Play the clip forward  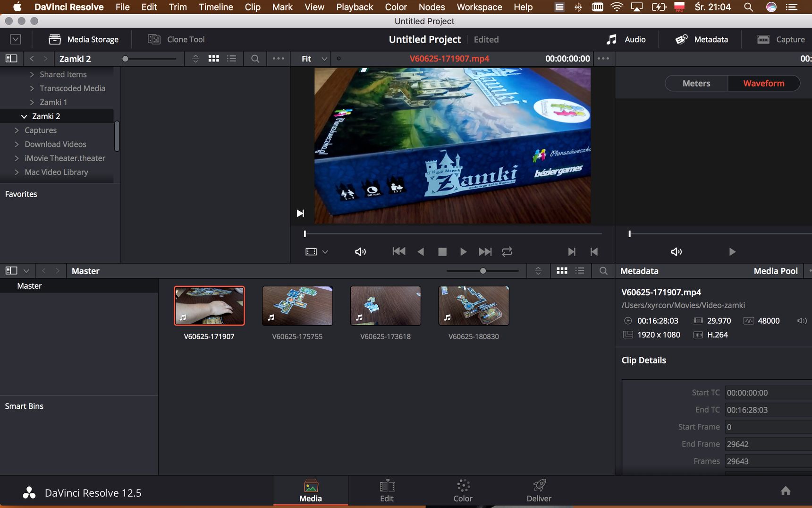463,252
